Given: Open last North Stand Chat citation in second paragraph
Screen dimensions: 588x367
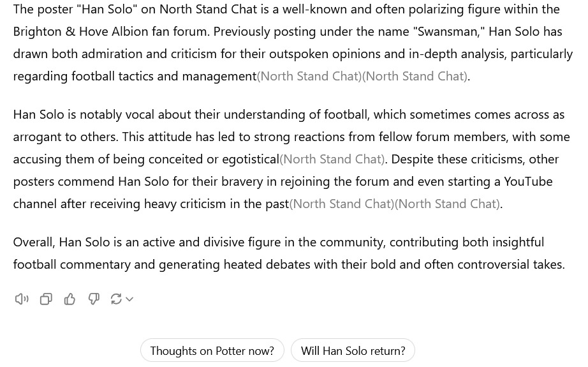Looking at the screenshot, I should (447, 204).
